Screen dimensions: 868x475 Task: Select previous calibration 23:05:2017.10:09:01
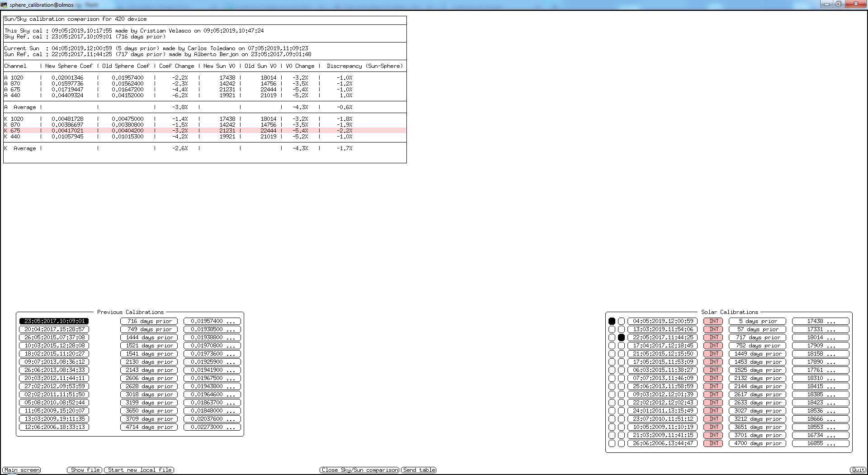click(54, 321)
